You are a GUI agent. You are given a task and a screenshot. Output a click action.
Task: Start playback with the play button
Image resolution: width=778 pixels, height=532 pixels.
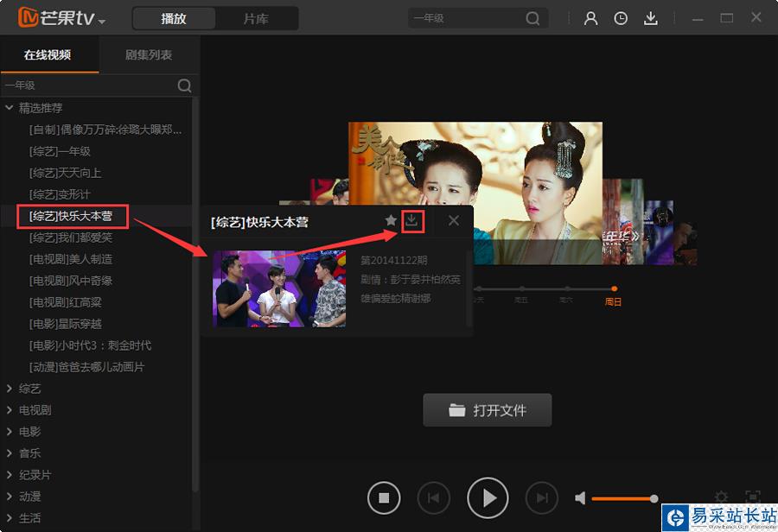pyautogui.click(x=488, y=497)
